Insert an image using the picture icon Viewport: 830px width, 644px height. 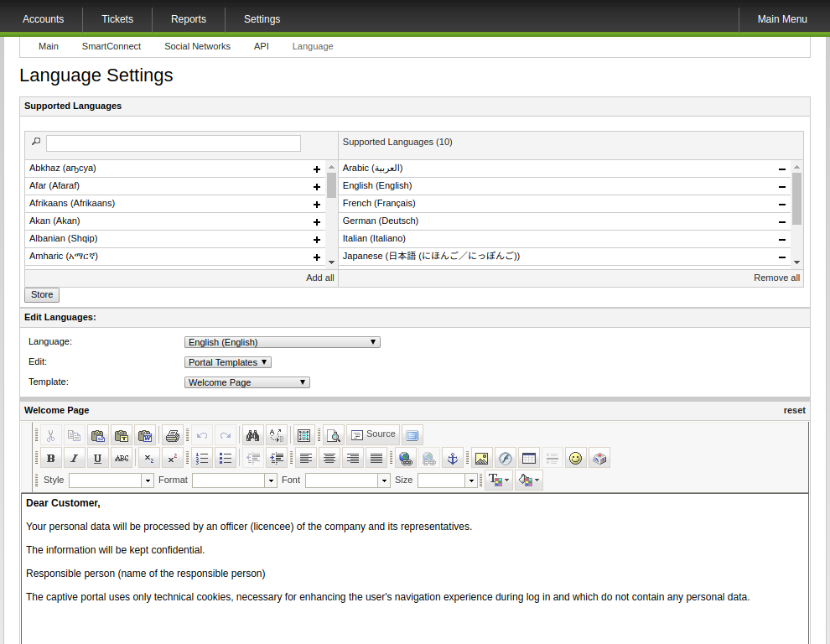481,459
